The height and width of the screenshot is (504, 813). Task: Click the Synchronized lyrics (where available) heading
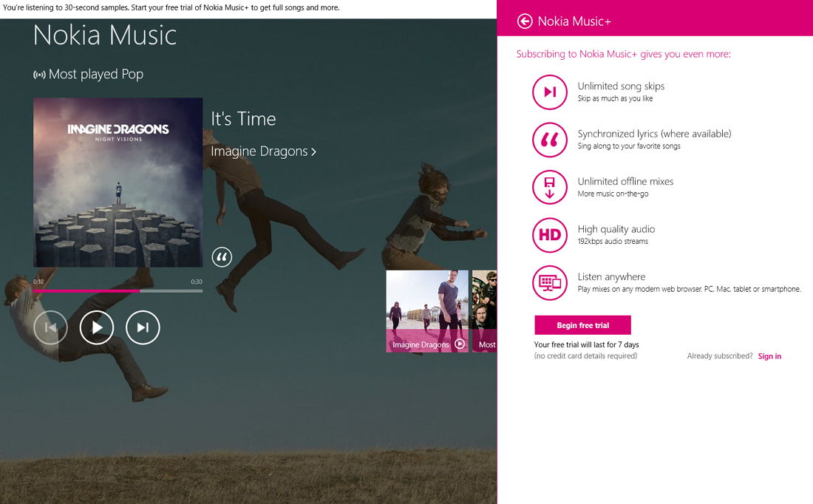tap(654, 134)
